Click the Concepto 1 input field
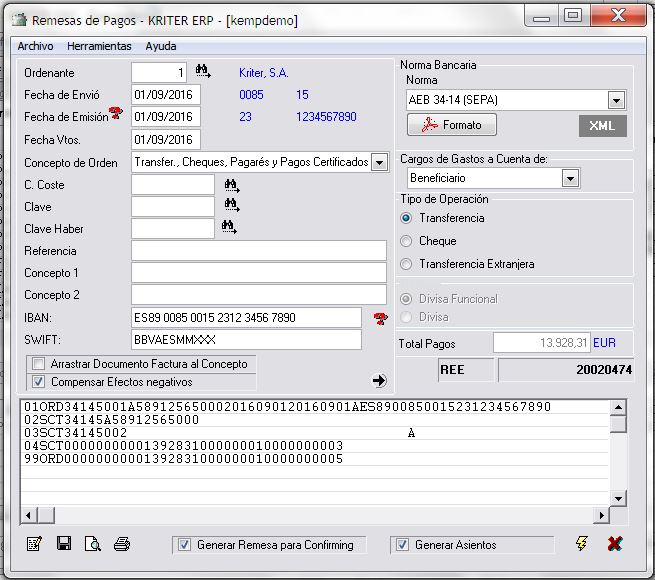This screenshot has height=580, width=655. point(259,273)
